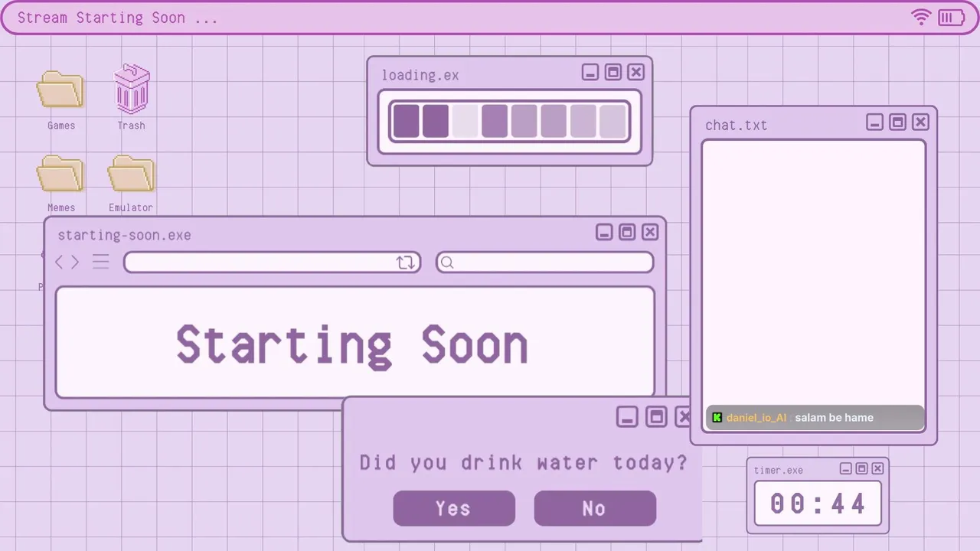980x551 pixels.
Task: Open the Memes folder
Action: click(60, 174)
